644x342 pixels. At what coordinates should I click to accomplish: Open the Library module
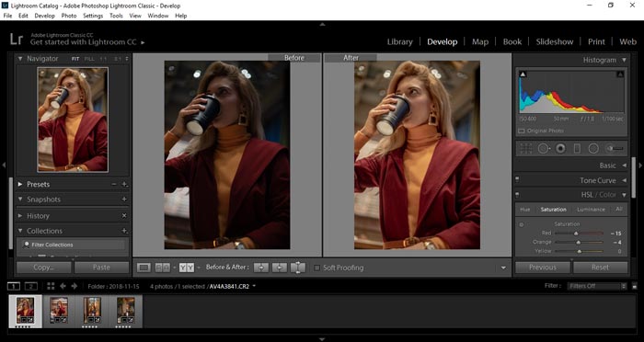point(399,42)
